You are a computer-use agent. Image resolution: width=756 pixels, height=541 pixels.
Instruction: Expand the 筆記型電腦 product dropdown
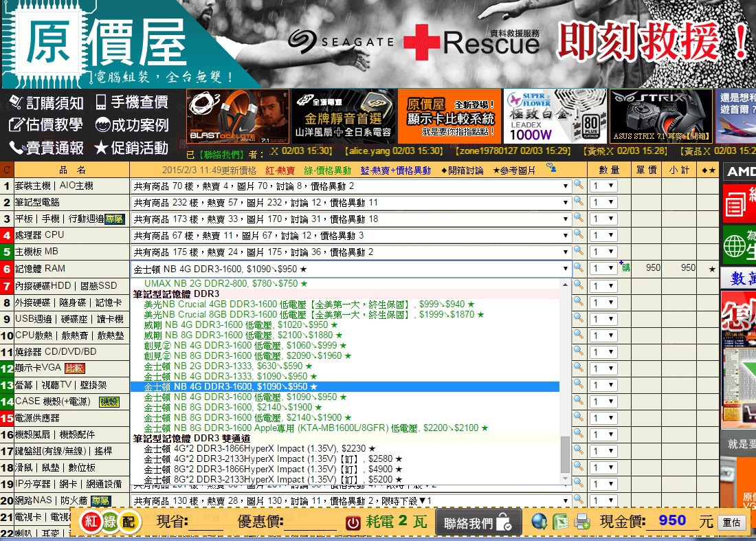[351, 203]
